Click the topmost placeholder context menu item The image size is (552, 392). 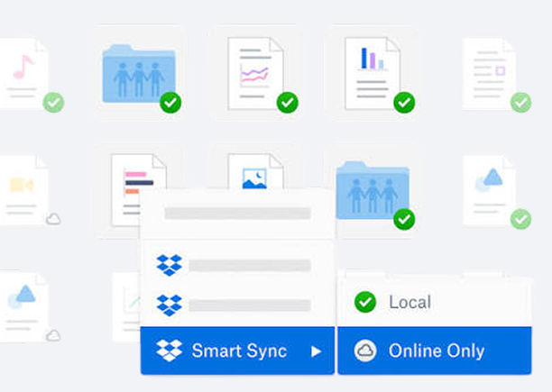pos(237,214)
